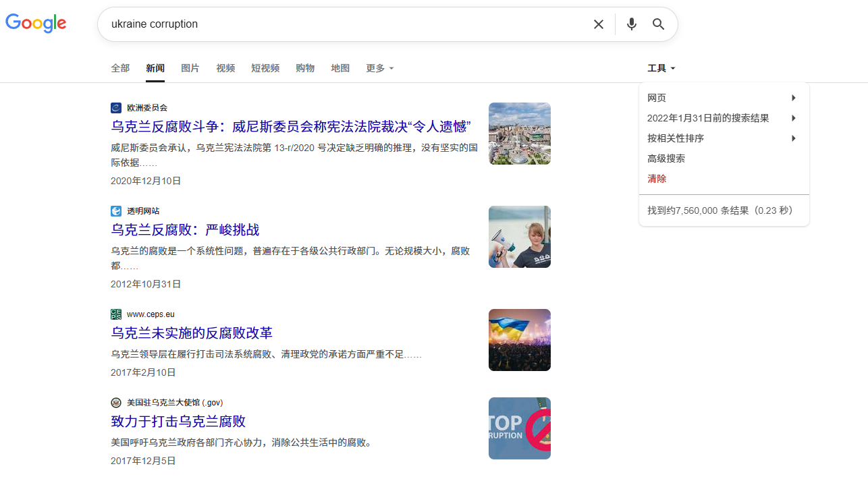Click the 透明网站 source name

click(x=143, y=211)
